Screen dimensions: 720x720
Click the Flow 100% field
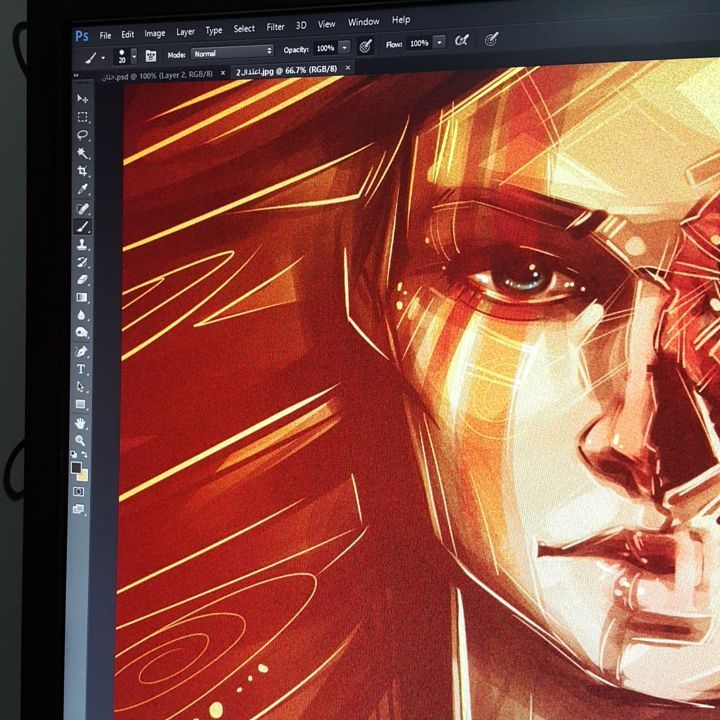coord(420,44)
